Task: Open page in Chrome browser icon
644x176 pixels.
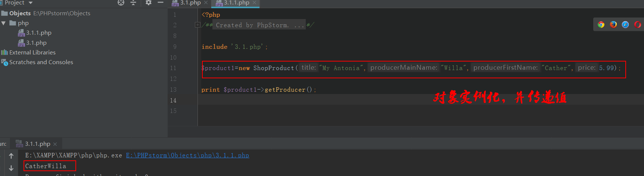Action: point(601,25)
